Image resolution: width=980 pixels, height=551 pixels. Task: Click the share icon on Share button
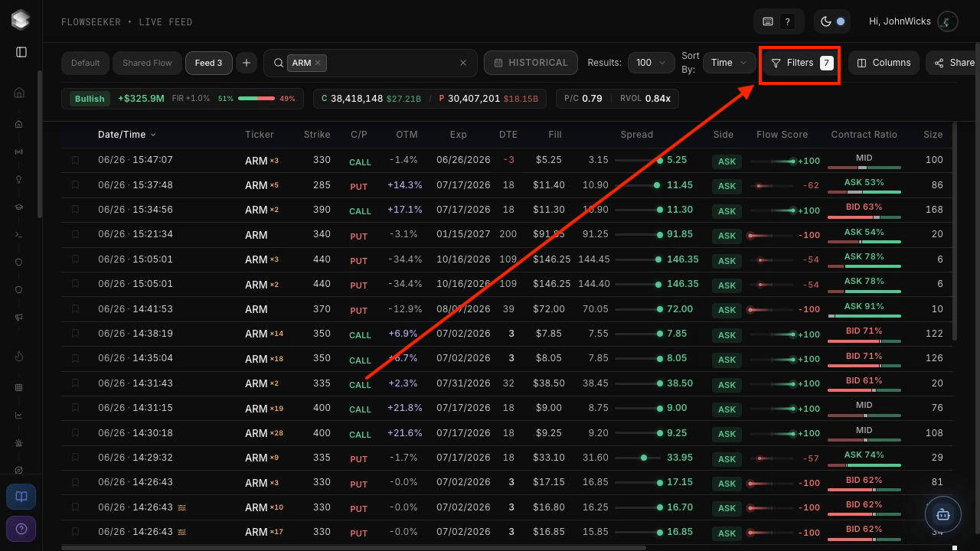(x=939, y=63)
